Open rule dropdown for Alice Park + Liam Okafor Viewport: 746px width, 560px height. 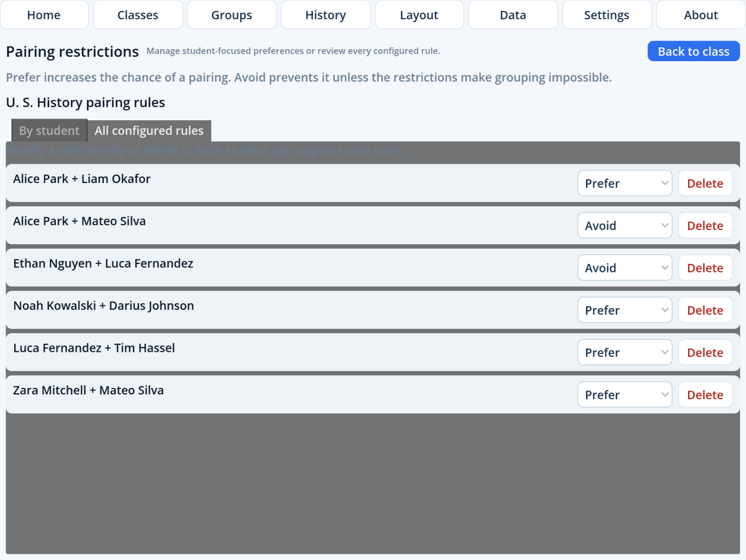(625, 183)
